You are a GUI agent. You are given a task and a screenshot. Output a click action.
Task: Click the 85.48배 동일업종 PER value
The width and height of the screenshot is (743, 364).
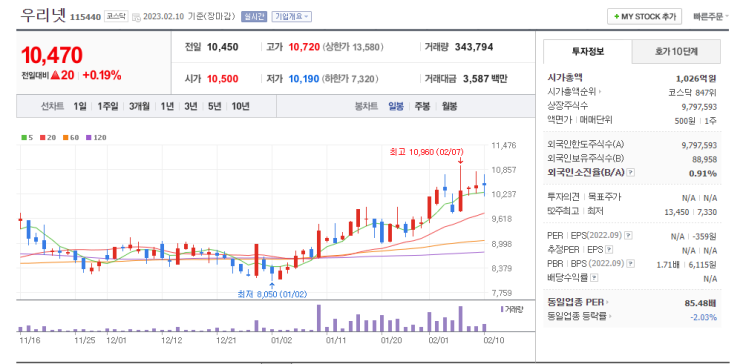tap(700, 302)
